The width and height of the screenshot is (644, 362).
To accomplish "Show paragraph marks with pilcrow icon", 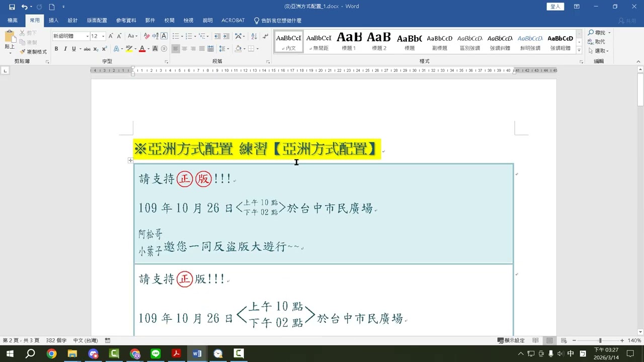I will (264, 36).
